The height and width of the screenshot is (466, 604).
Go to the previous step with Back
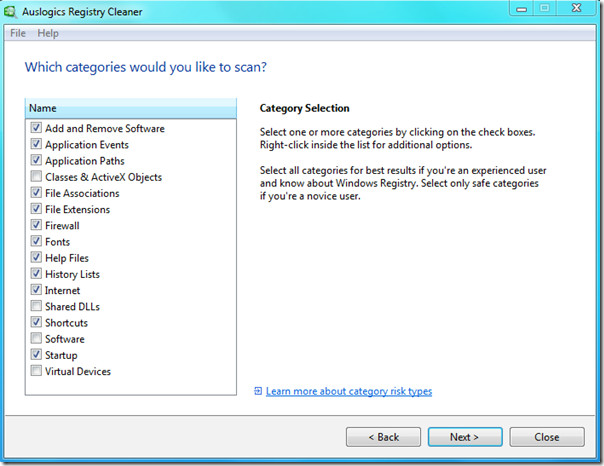point(383,437)
